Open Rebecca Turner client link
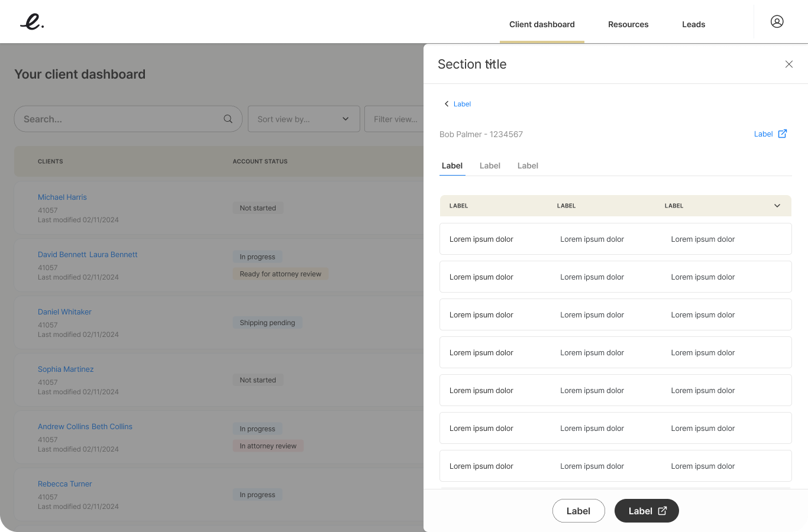The width and height of the screenshot is (808, 532). point(64,484)
